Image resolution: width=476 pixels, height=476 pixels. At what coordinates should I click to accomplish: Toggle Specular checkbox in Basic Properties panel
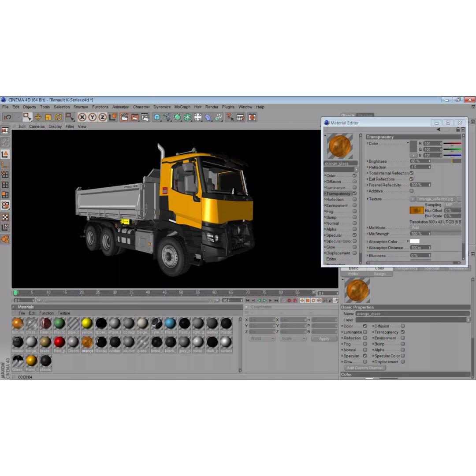pyautogui.click(x=365, y=356)
